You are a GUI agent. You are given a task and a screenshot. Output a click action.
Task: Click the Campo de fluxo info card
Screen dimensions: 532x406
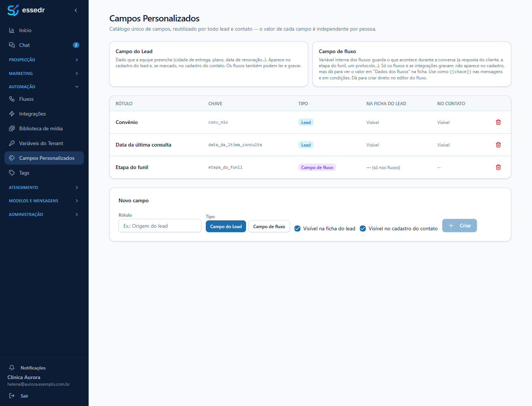(x=412, y=64)
